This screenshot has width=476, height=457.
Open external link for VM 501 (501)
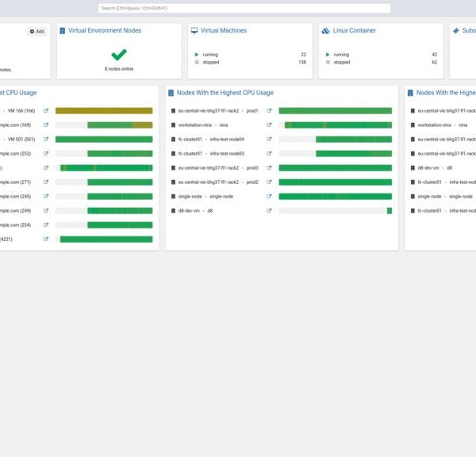click(46, 139)
